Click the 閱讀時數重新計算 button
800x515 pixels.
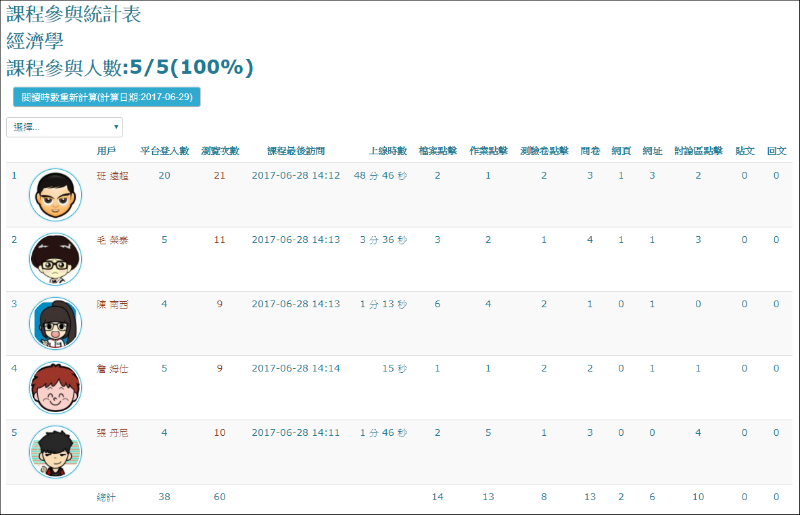pos(107,97)
